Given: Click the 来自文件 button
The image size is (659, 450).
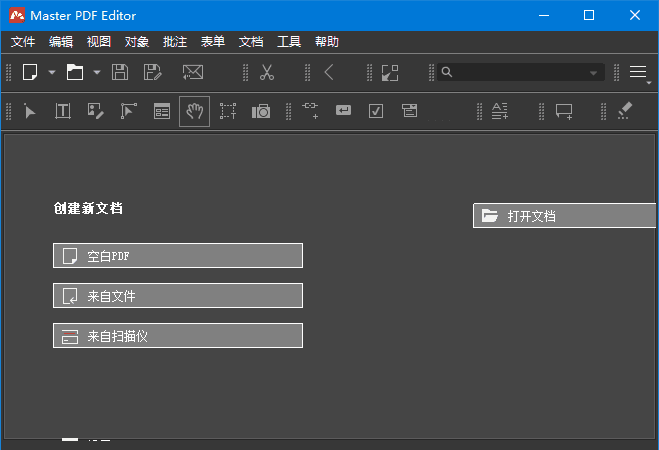Looking at the screenshot, I should click(x=178, y=296).
